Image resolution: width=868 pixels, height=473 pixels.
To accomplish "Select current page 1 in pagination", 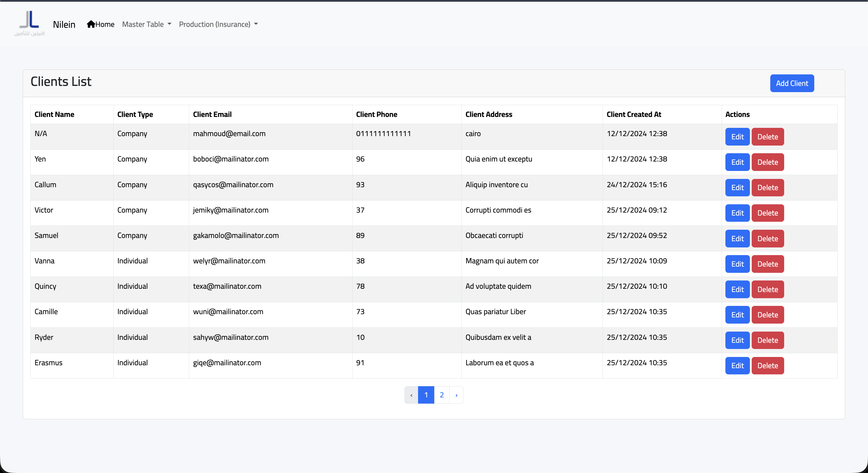I will [x=426, y=395].
